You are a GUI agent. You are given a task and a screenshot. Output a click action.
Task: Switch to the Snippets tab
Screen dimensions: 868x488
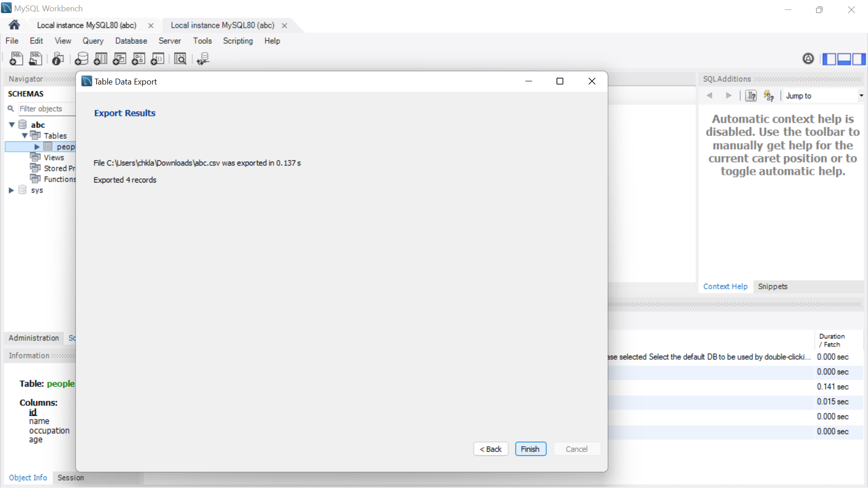[773, 286]
